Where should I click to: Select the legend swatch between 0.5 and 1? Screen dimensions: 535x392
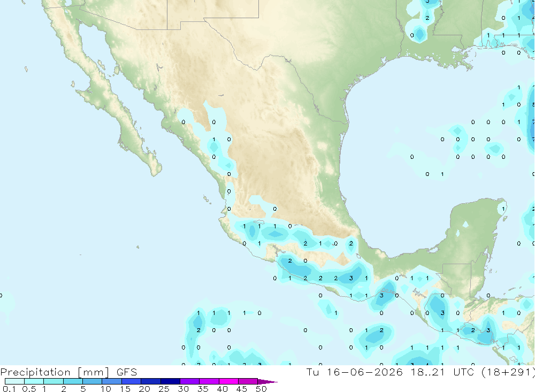[x=34, y=381]
